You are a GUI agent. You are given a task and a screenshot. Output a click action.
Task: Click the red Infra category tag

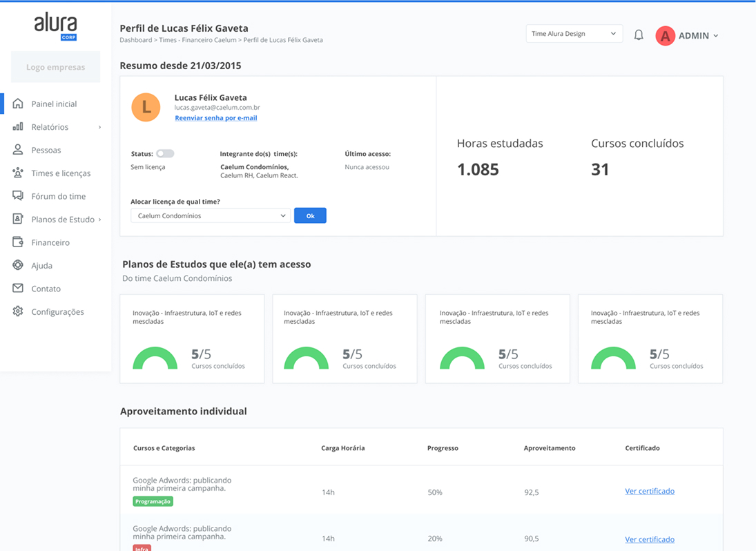pyautogui.click(x=142, y=548)
